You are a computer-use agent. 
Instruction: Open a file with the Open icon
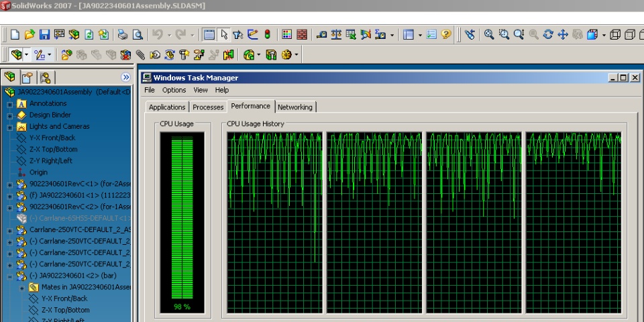(30, 34)
